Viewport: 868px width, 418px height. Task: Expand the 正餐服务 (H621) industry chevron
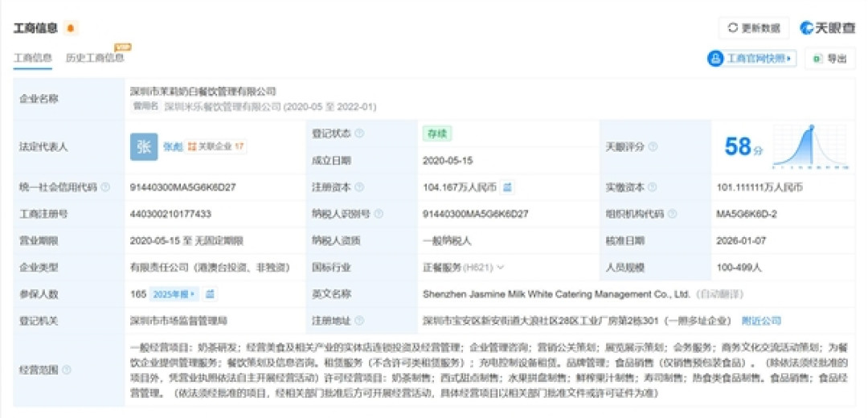point(501,268)
